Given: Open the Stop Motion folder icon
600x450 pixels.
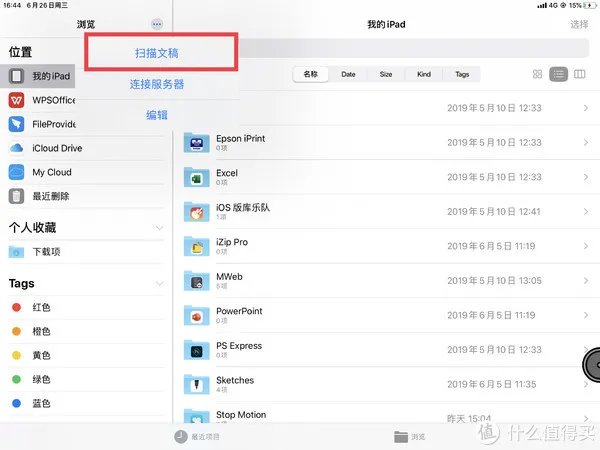Looking at the screenshot, I should [x=197, y=416].
